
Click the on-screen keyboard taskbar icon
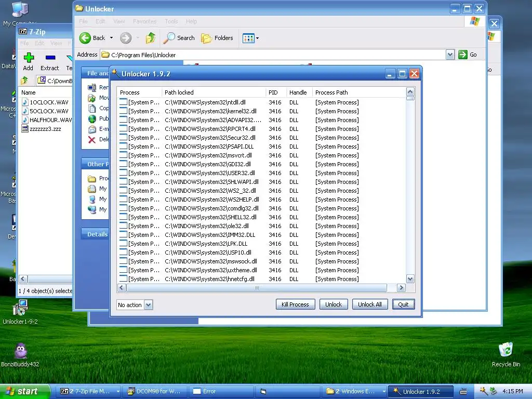point(463,391)
